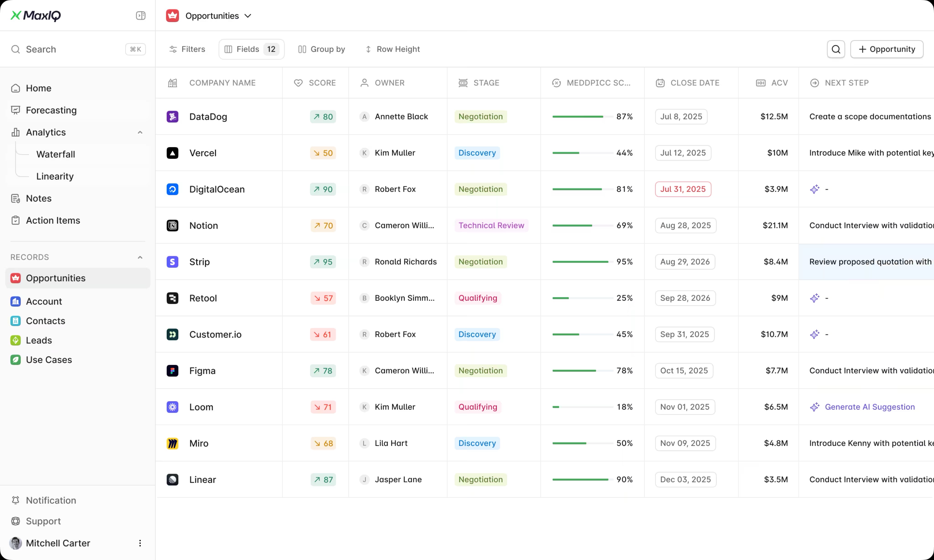934x560 pixels.
Task: Click the DataDog company logo icon
Action: (173, 117)
